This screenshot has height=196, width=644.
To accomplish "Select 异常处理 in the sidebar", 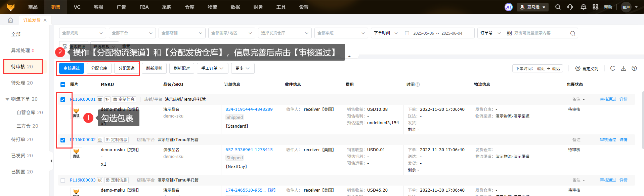I will [23, 51].
